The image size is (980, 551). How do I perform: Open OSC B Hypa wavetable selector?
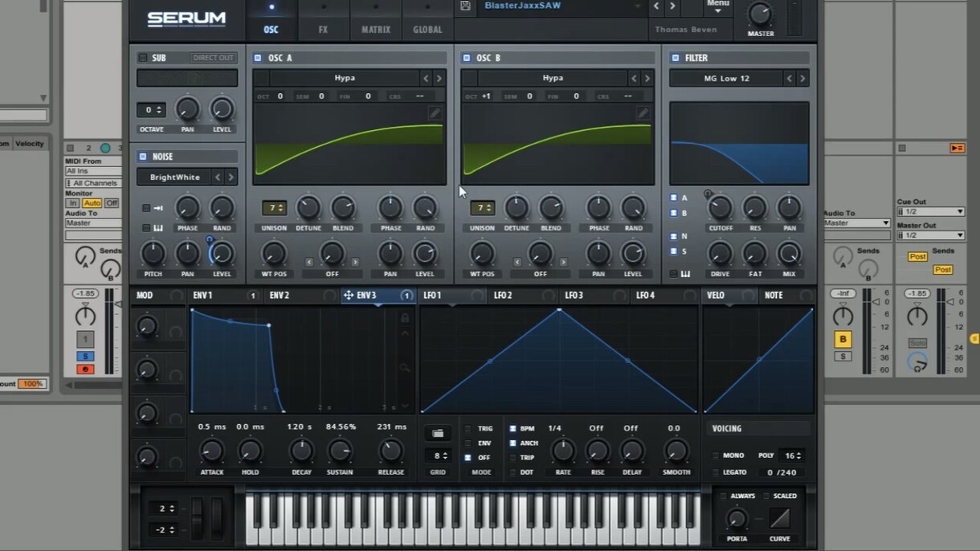coord(552,78)
